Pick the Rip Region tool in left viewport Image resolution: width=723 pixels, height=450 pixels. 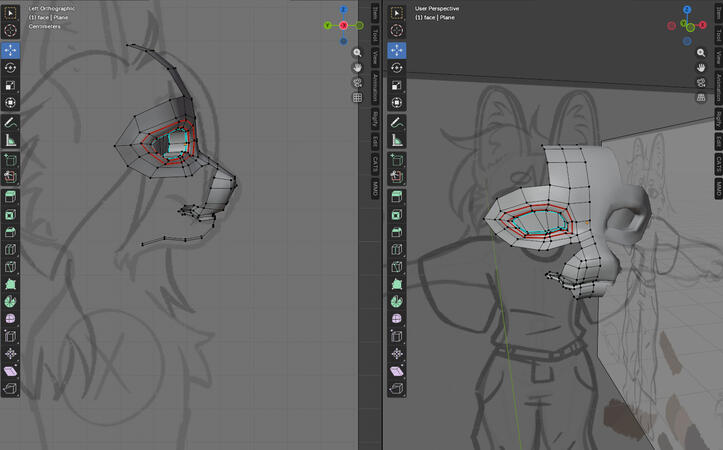pos(10,389)
